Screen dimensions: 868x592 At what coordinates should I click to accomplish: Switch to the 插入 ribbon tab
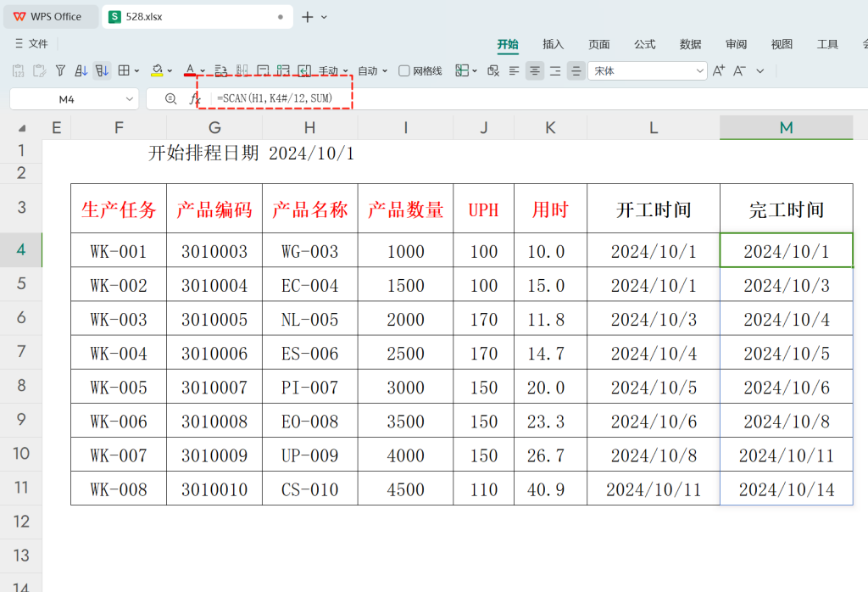(x=553, y=44)
